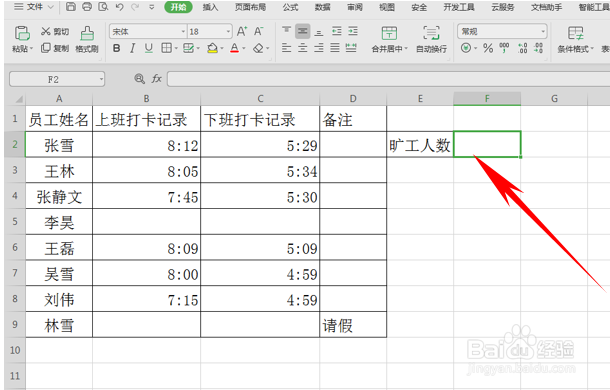Click the Paste (粘贴) clipboard icon
Viewport: 610px width, 390px height.
22,33
